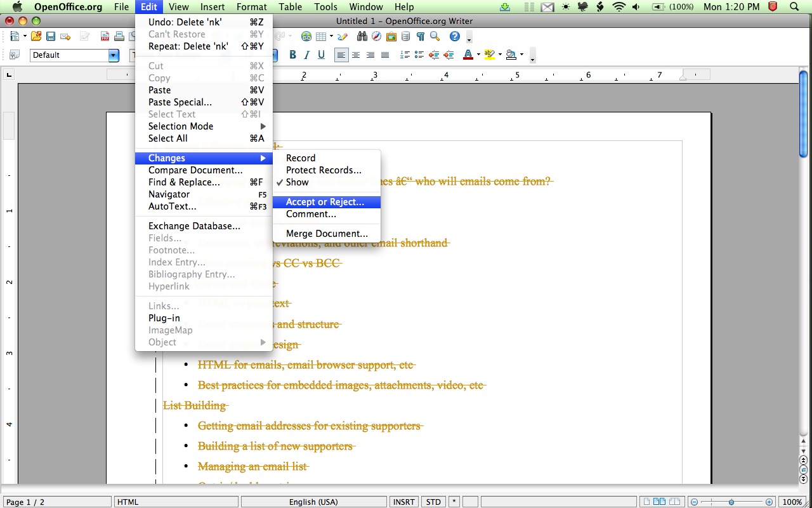Select single-page view layout in status bar

tap(646, 502)
